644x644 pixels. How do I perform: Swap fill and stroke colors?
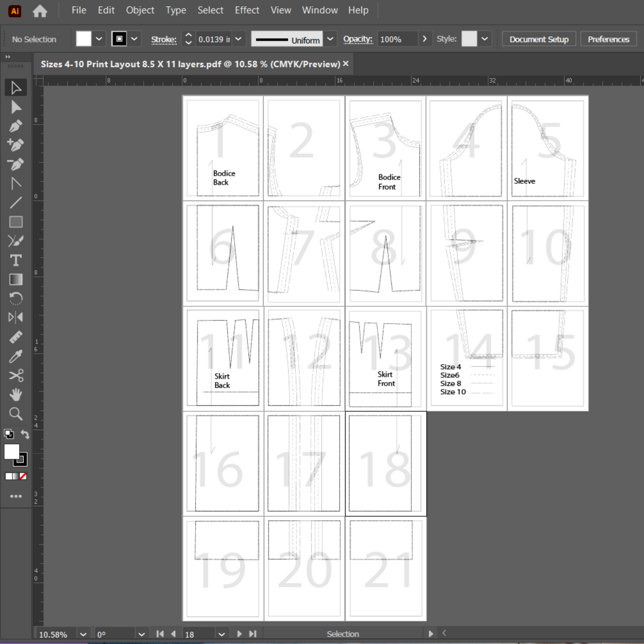click(x=25, y=434)
